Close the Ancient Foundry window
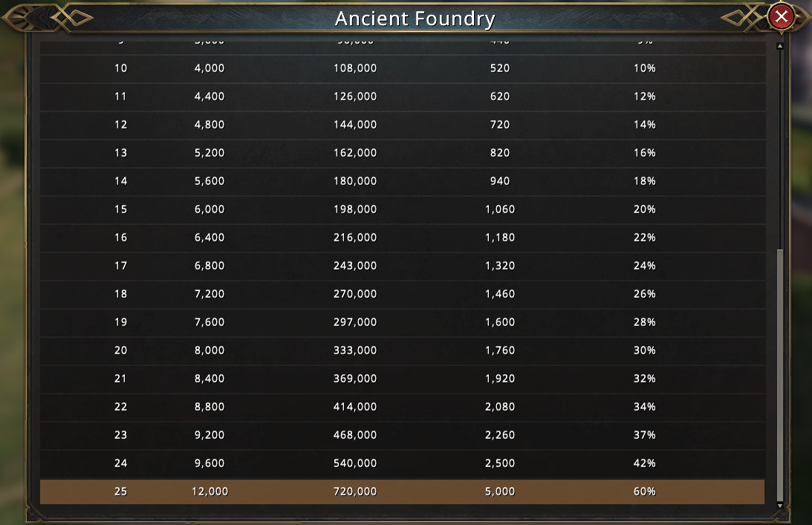The height and width of the screenshot is (525, 812). coord(781,16)
